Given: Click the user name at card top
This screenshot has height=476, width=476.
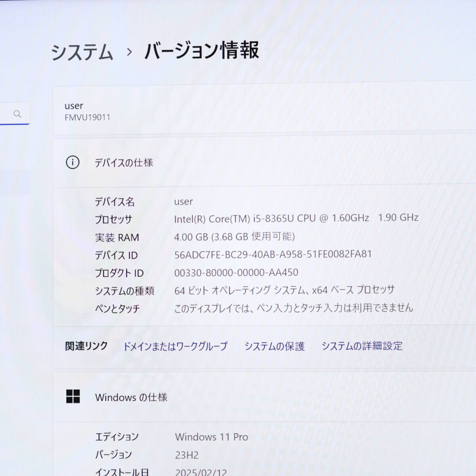Looking at the screenshot, I should 74,106.
